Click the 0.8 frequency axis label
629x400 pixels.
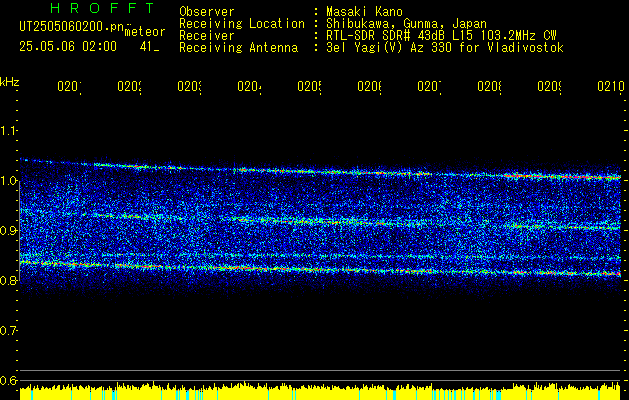click(x=8, y=280)
